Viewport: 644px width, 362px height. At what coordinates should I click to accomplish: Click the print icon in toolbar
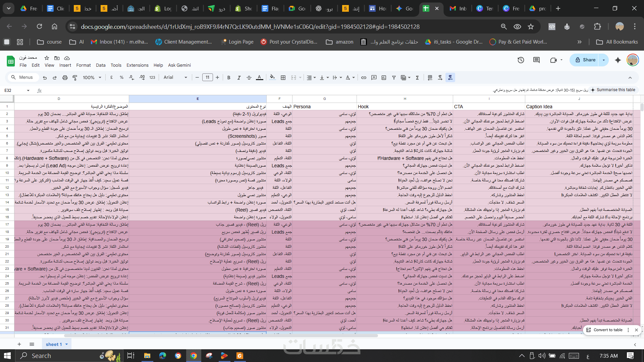pos(65,77)
